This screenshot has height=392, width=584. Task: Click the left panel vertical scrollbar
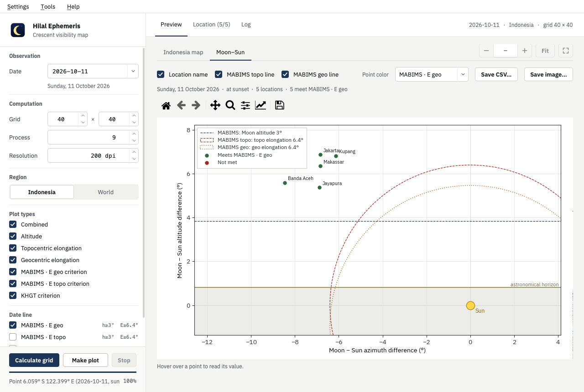tap(144, 182)
